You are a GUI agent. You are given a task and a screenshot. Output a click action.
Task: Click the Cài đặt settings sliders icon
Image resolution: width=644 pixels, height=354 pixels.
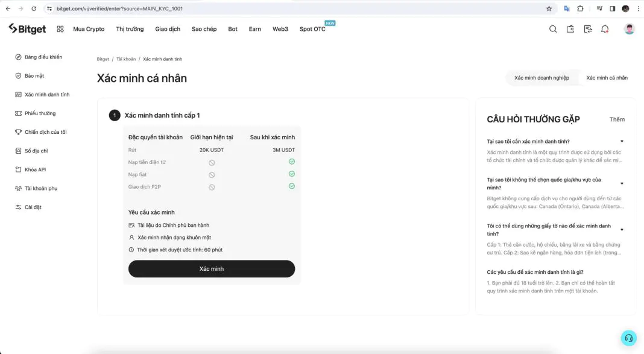pos(18,207)
